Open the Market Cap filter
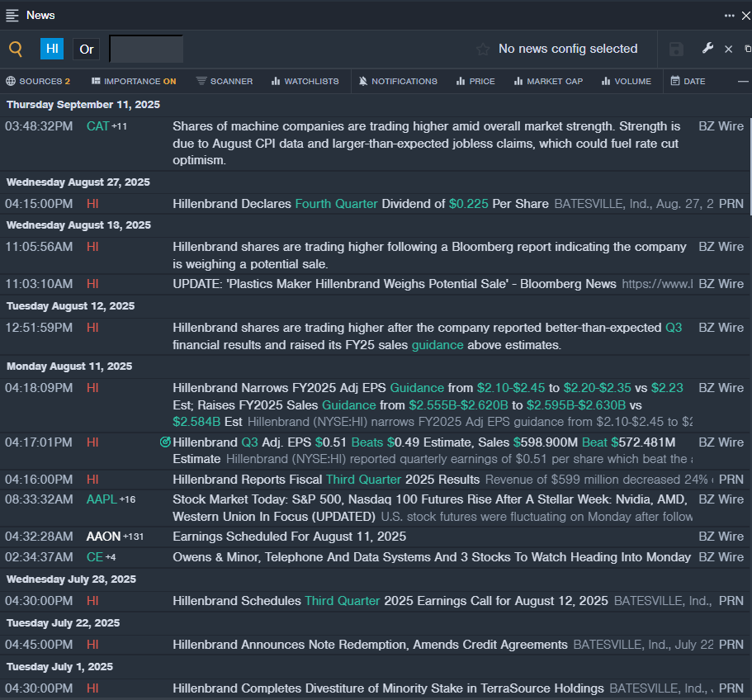Screen dimensions: 752x700 coord(548,81)
